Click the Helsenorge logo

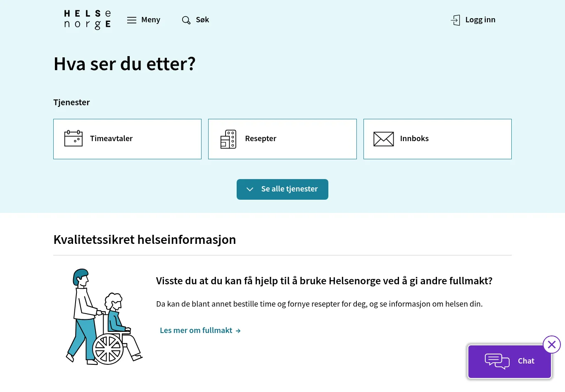[x=88, y=20]
